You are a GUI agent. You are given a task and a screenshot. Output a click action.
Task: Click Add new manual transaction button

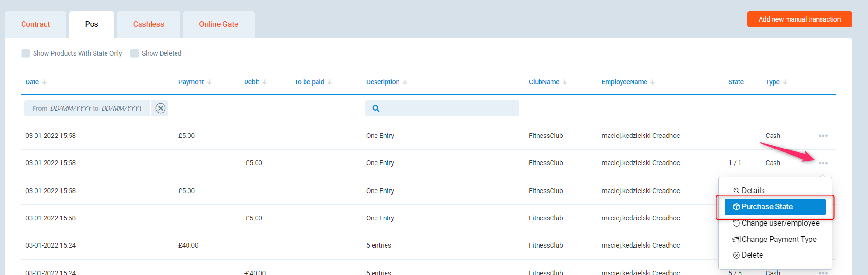point(799,20)
